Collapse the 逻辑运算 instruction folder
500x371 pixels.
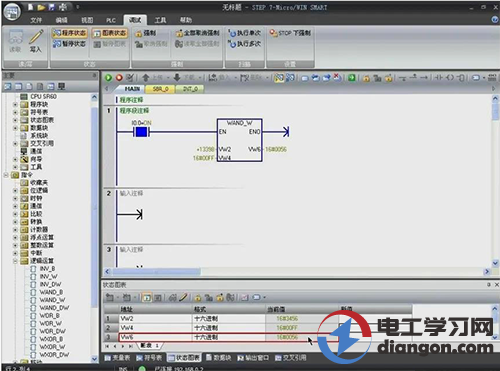[15, 261]
